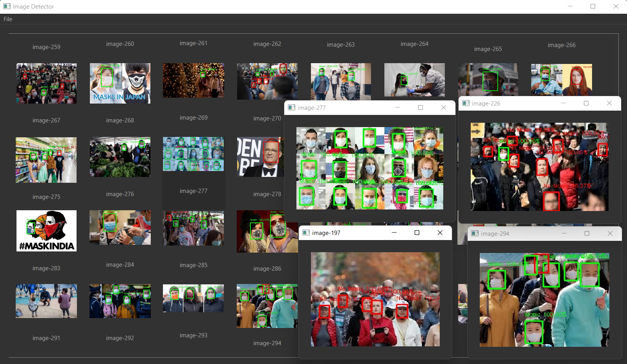Open the supermarket aisle thumbnail
Viewport: 627px width, 364px height.
pyautogui.click(x=46, y=160)
